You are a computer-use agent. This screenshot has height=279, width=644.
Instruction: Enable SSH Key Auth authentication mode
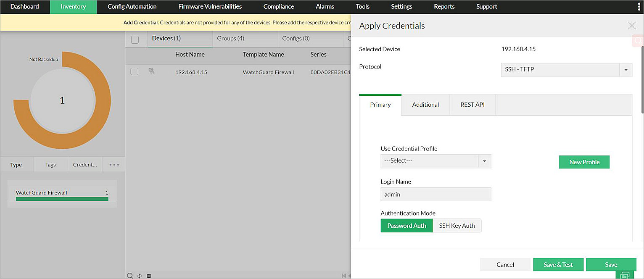tap(457, 226)
